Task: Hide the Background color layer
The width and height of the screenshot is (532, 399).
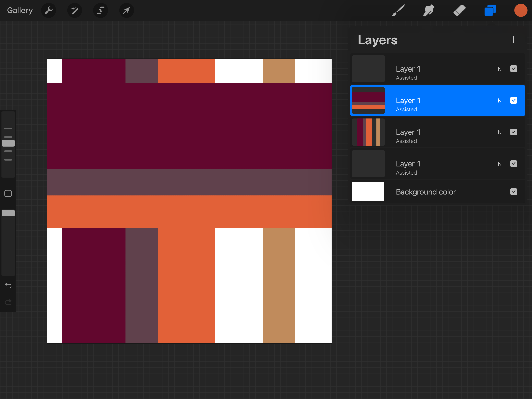Action: [x=514, y=192]
